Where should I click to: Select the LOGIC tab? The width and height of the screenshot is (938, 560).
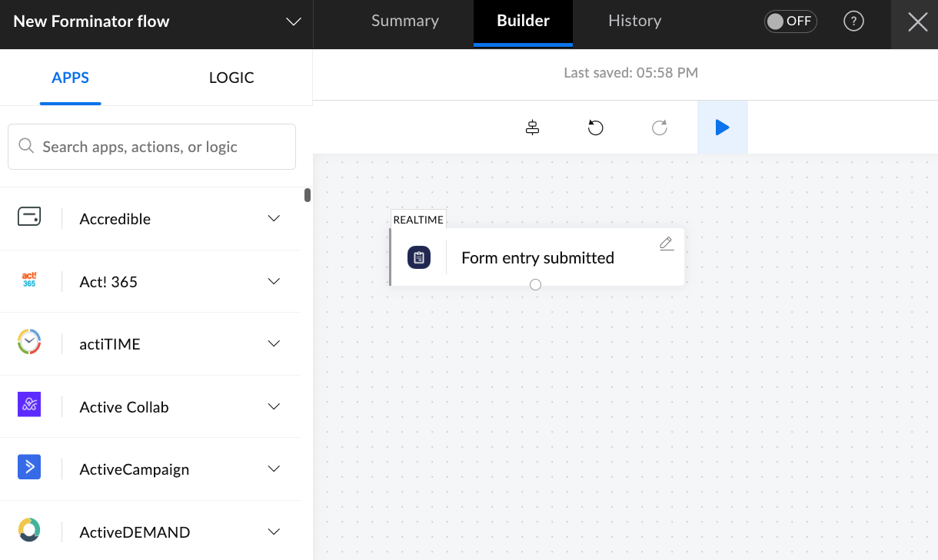pyautogui.click(x=231, y=78)
